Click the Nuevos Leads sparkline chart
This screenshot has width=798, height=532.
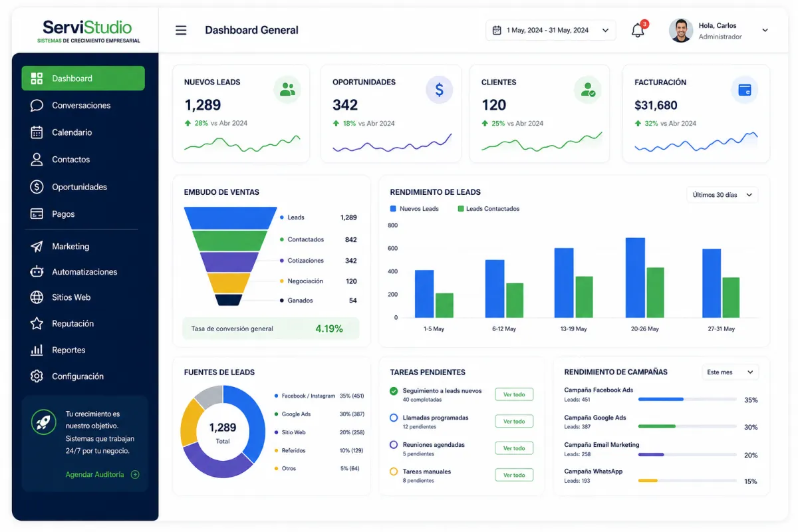tap(242, 143)
